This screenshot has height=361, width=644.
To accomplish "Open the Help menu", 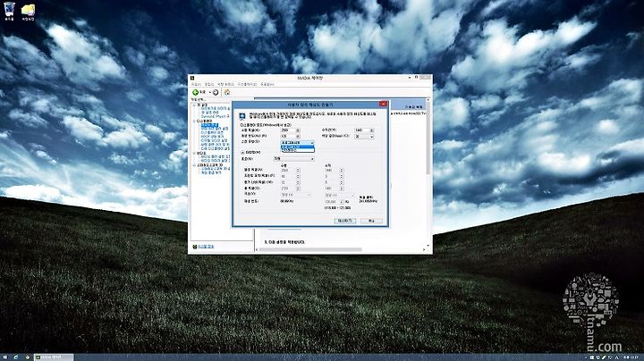I will tap(267, 84).
